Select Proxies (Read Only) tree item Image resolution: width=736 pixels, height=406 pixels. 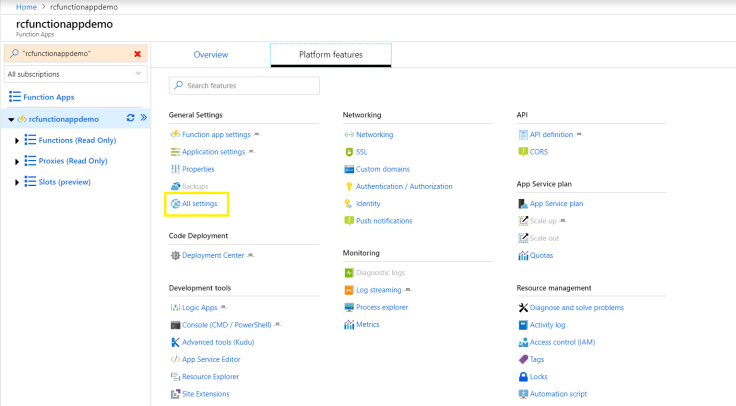pyautogui.click(x=73, y=161)
